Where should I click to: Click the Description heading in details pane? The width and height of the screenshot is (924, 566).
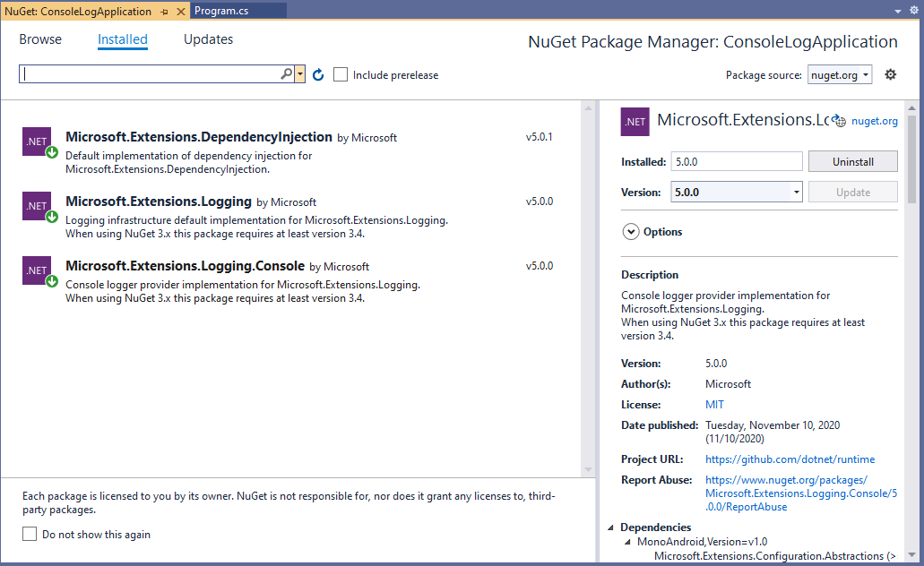[x=650, y=274]
